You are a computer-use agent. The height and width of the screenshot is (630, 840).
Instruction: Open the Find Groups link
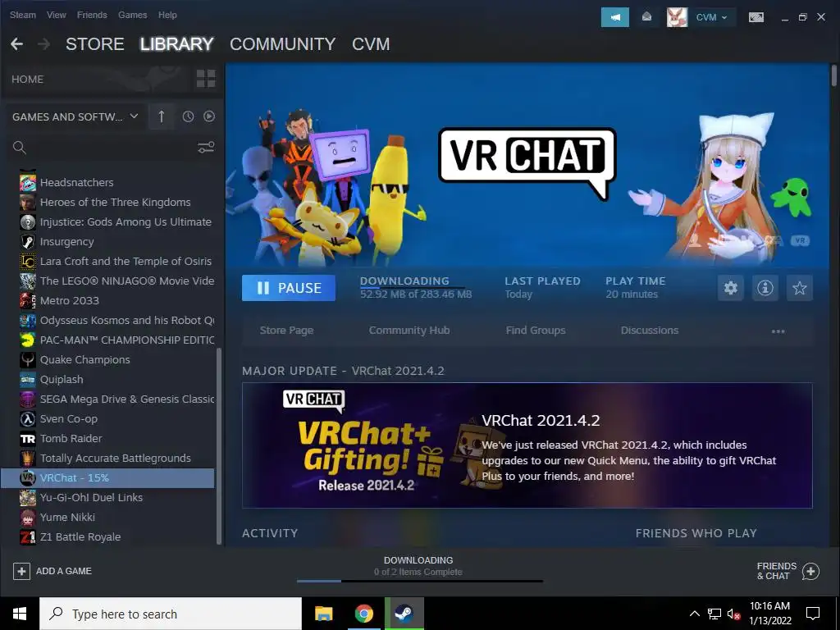[536, 331]
